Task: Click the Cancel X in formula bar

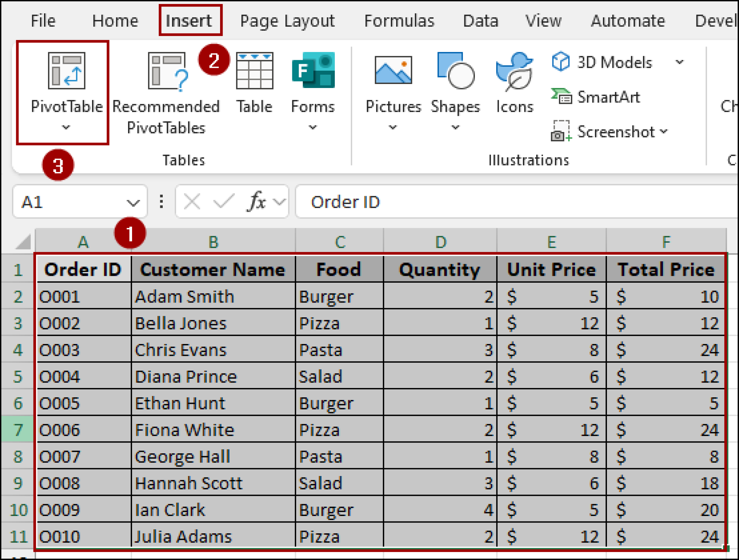Action: [192, 201]
